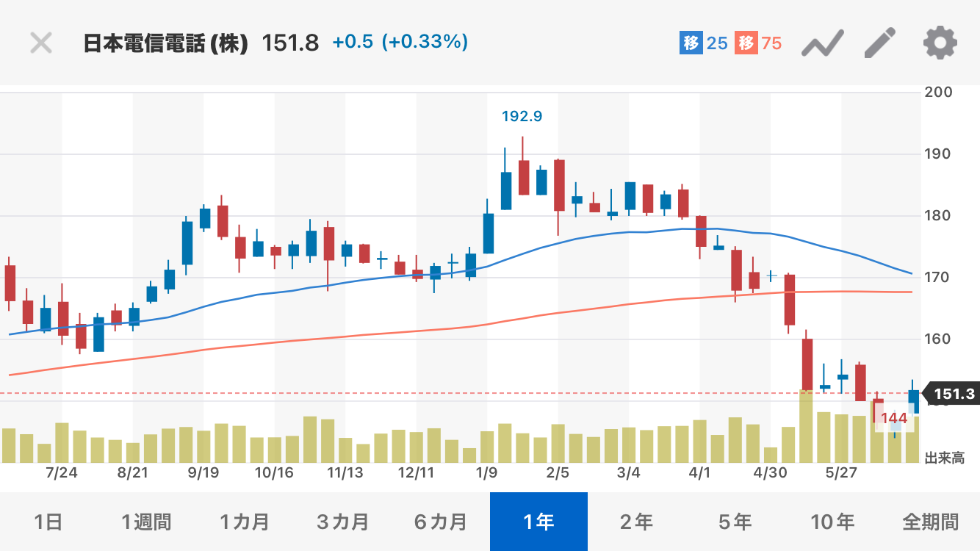This screenshot has height=551, width=980.
Task: Switch to the 5年 range
Action: click(735, 522)
